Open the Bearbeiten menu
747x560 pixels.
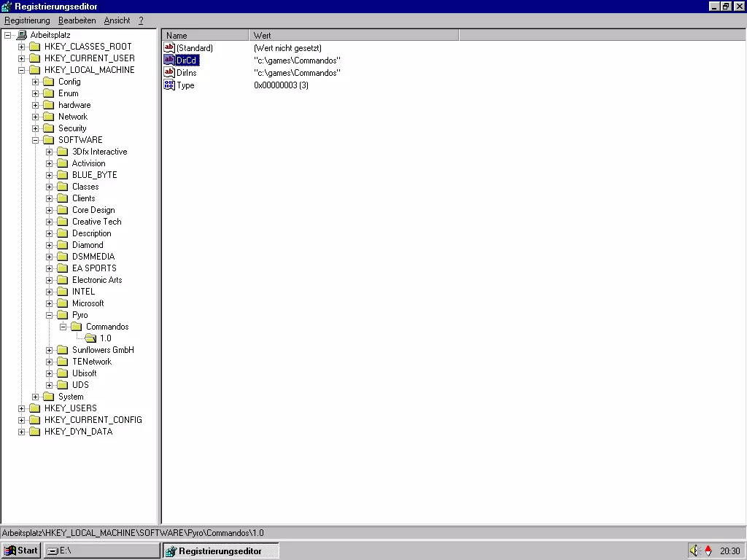77,20
